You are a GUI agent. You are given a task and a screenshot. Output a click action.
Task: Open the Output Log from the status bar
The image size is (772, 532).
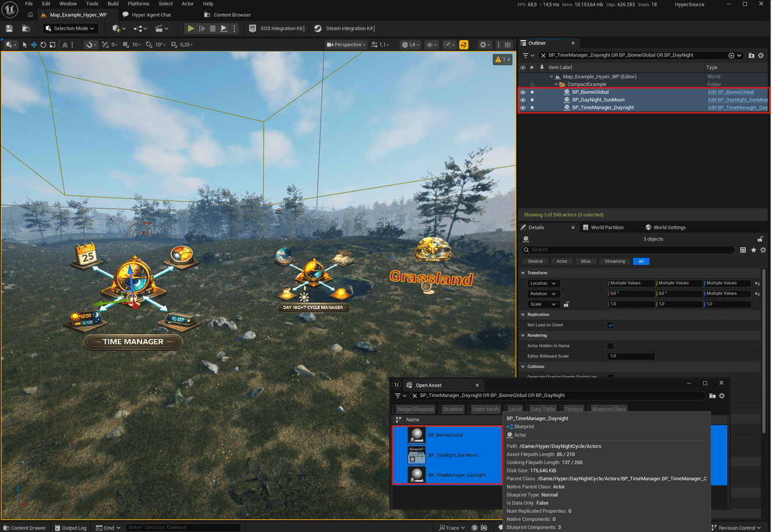[71, 528]
